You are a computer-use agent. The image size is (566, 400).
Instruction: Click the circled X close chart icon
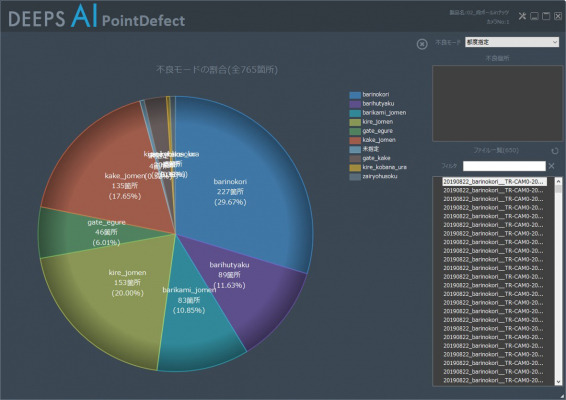422,44
